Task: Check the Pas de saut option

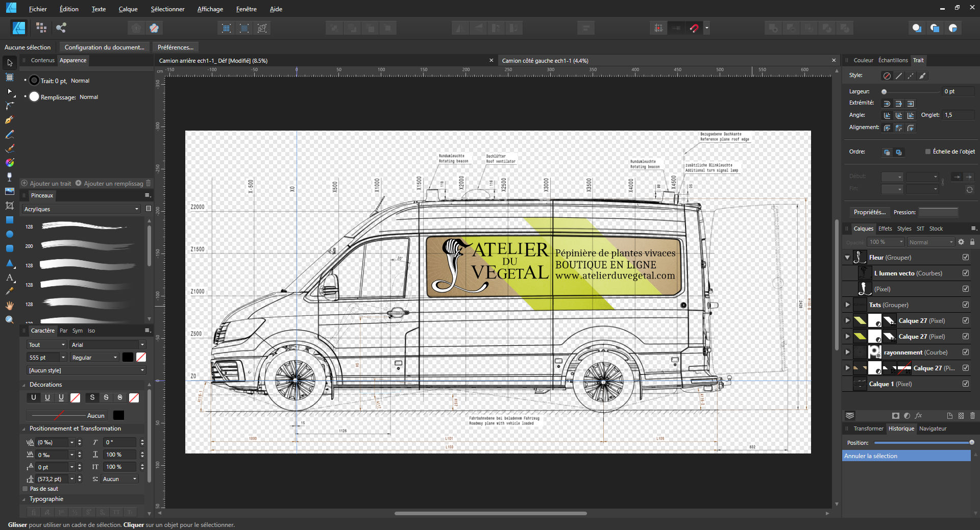Action: [25, 489]
